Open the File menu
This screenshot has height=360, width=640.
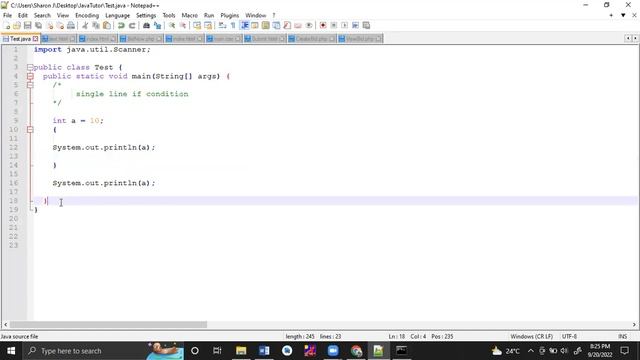click(7, 16)
